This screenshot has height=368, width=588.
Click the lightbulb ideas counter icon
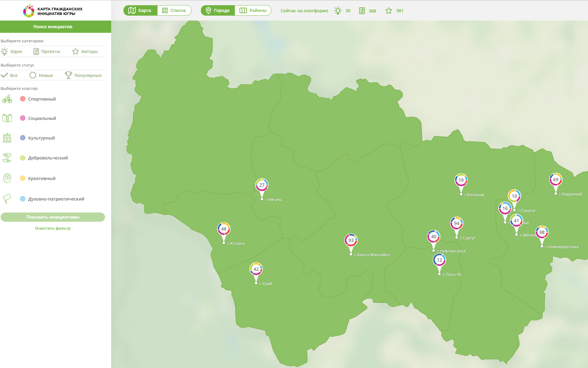click(x=338, y=11)
